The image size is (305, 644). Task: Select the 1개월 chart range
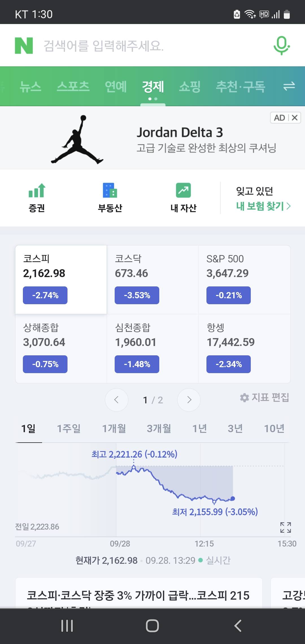[x=114, y=428]
